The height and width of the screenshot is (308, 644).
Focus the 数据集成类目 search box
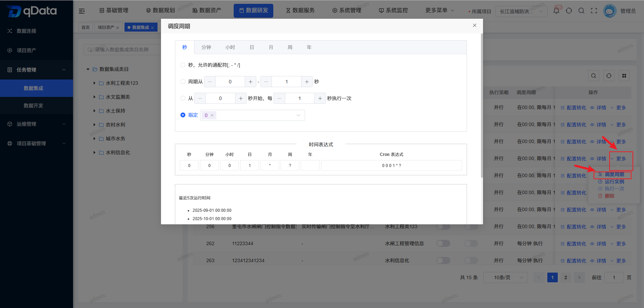point(122,50)
